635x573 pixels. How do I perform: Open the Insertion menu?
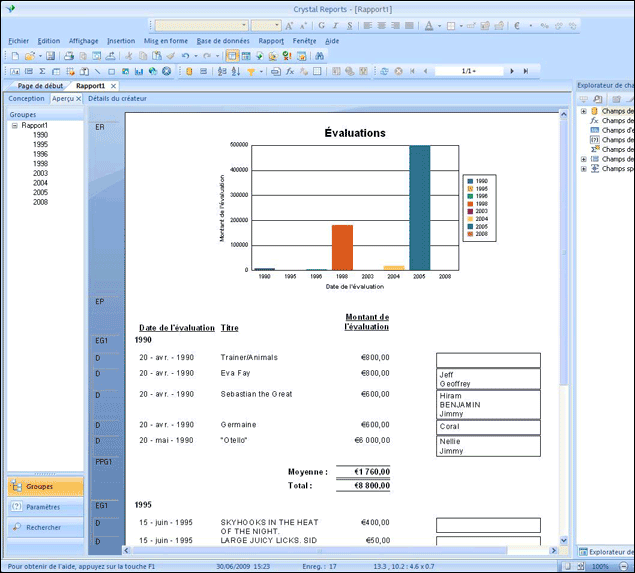(x=120, y=41)
